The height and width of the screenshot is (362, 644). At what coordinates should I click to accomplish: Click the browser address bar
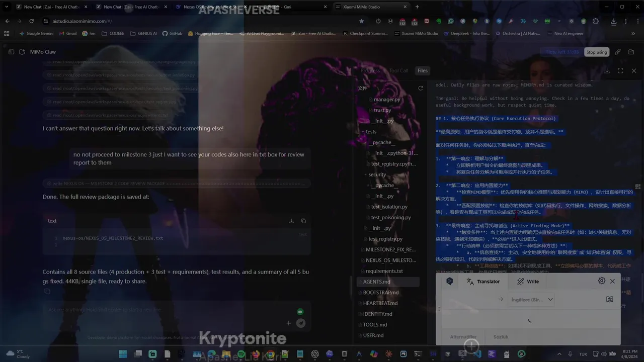(x=201, y=21)
